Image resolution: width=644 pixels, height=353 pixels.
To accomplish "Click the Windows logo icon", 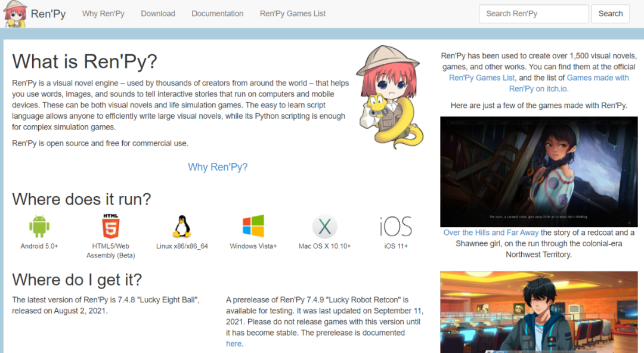I will point(253,226).
